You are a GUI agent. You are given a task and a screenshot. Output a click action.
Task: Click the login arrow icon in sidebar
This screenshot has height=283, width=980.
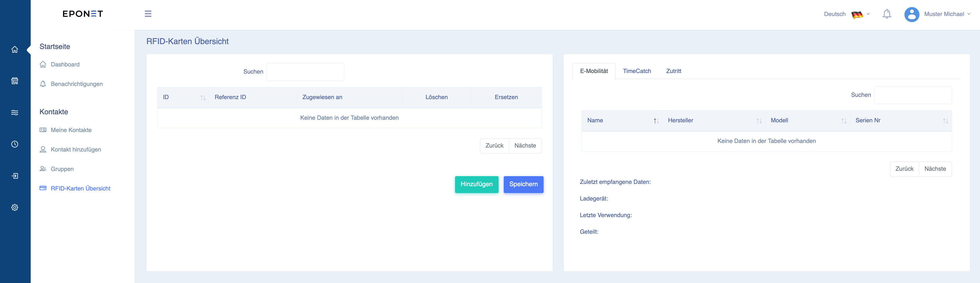(15, 176)
